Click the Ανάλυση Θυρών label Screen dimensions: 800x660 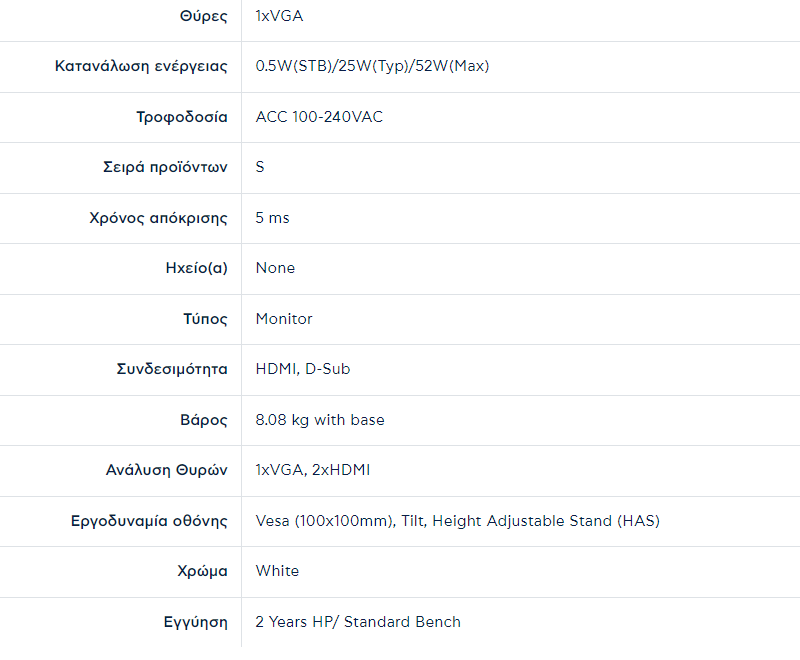point(167,470)
